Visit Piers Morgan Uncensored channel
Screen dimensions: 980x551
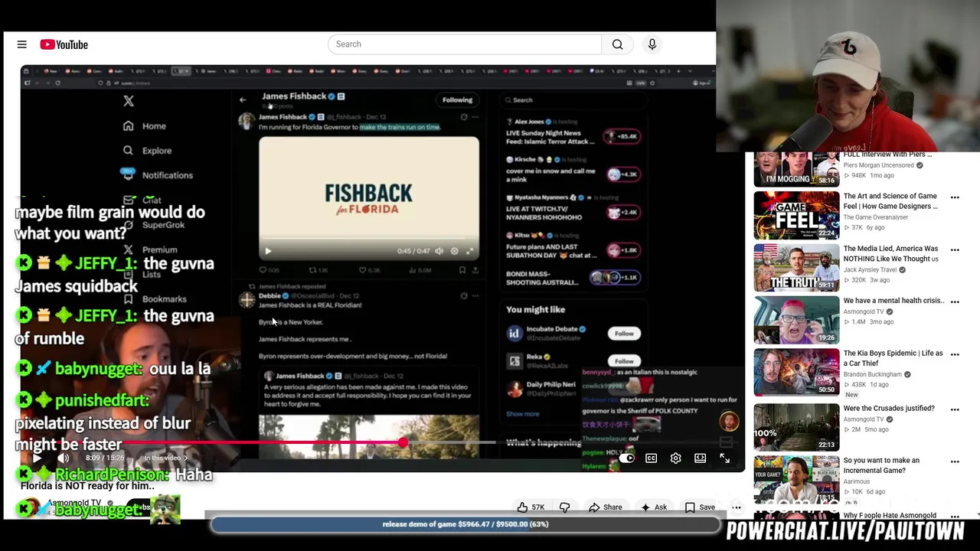878,165
